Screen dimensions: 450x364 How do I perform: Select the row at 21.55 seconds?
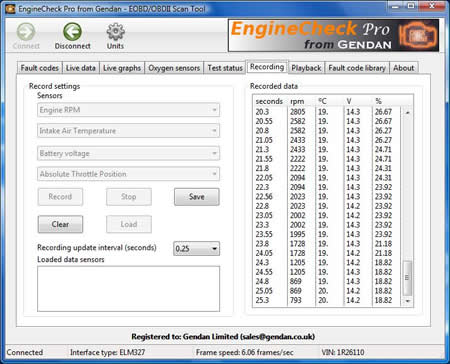pyautogui.click(x=327, y=159)
